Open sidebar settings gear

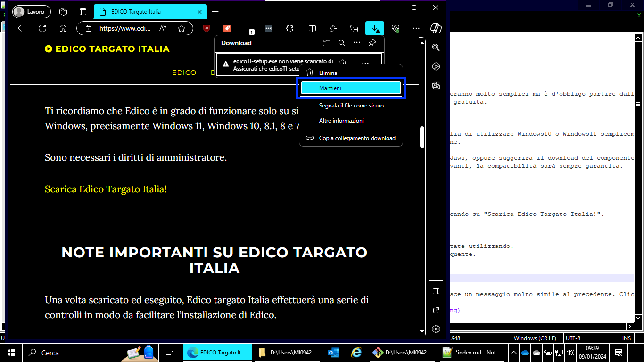436,329
